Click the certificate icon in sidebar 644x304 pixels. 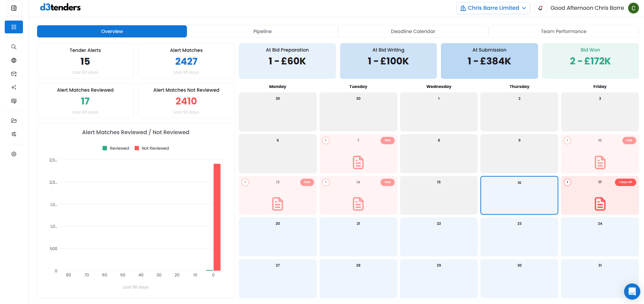click(x=14, y=101)
